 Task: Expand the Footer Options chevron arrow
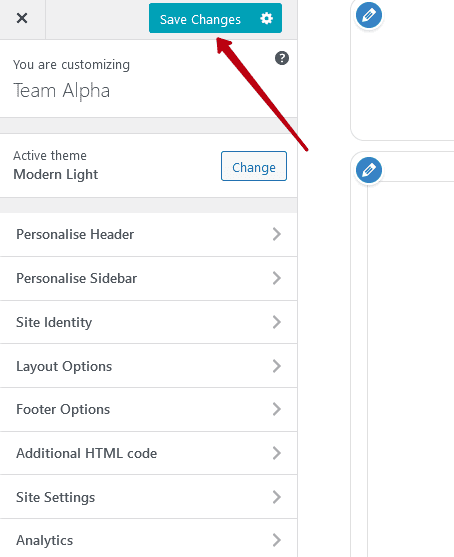click(277, 409)
